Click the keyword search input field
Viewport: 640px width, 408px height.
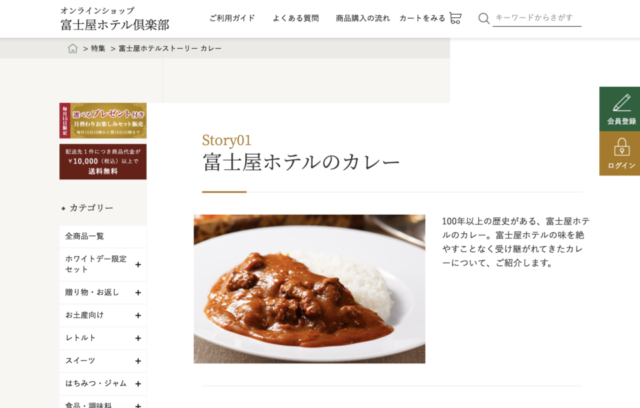click(537, 18)
